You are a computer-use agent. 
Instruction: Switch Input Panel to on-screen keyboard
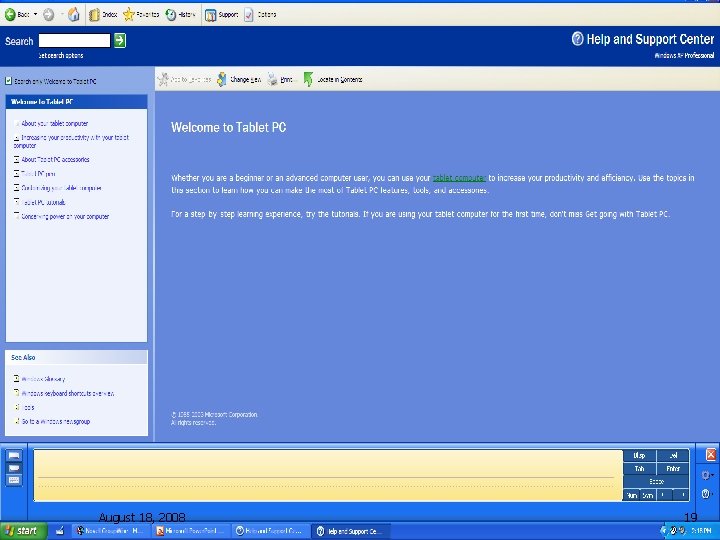(14, 480)
